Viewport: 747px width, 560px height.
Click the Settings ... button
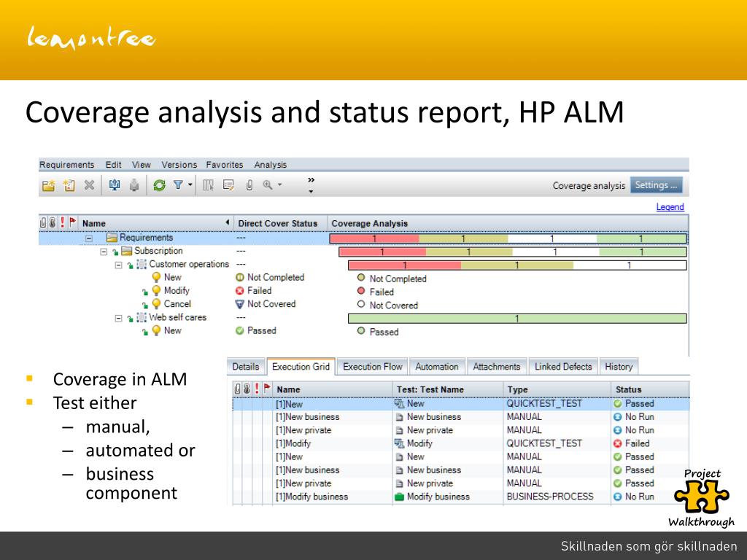[x=656, y=185]
